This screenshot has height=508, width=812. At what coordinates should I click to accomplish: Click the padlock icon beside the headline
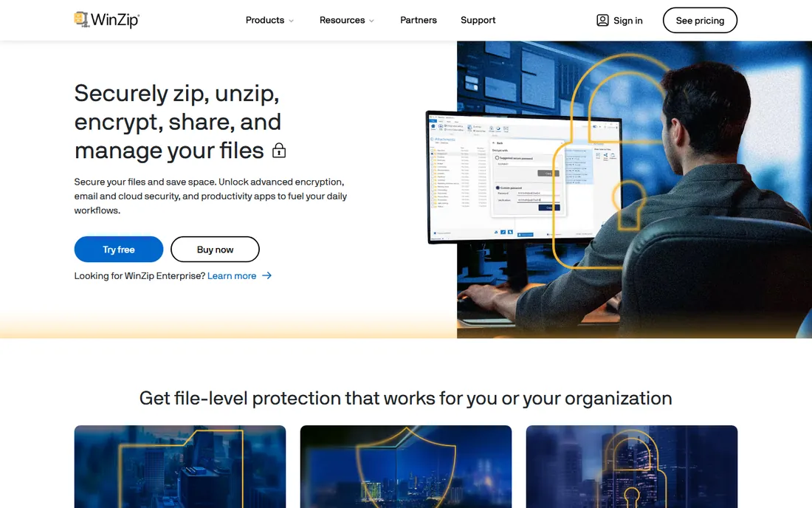(x=279, y=150)
